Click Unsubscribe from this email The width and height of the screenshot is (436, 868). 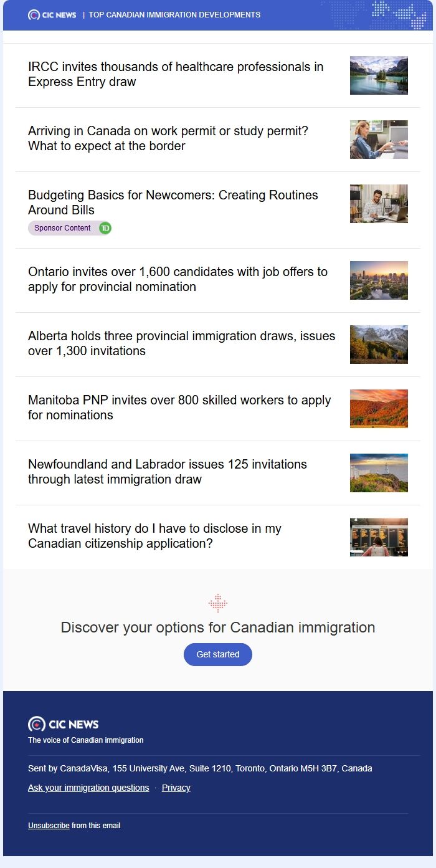pyautogui.click(x=49, y=826)
